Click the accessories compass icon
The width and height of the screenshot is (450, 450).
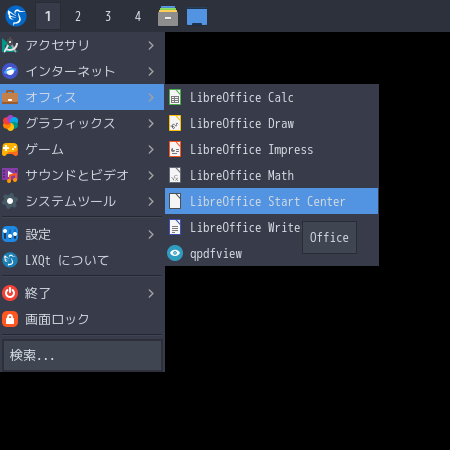coord(10,45)
